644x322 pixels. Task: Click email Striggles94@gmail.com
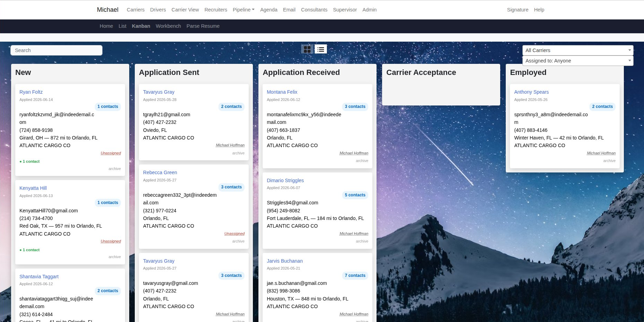[292, 203]
